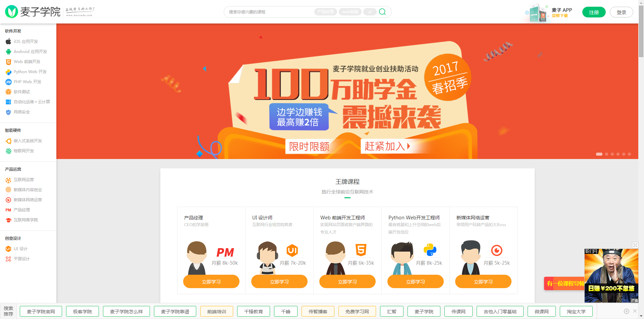This screenshot has height=319, width=644.
Task: Click the 平面设计 icon
Action: tap(8, 259)
